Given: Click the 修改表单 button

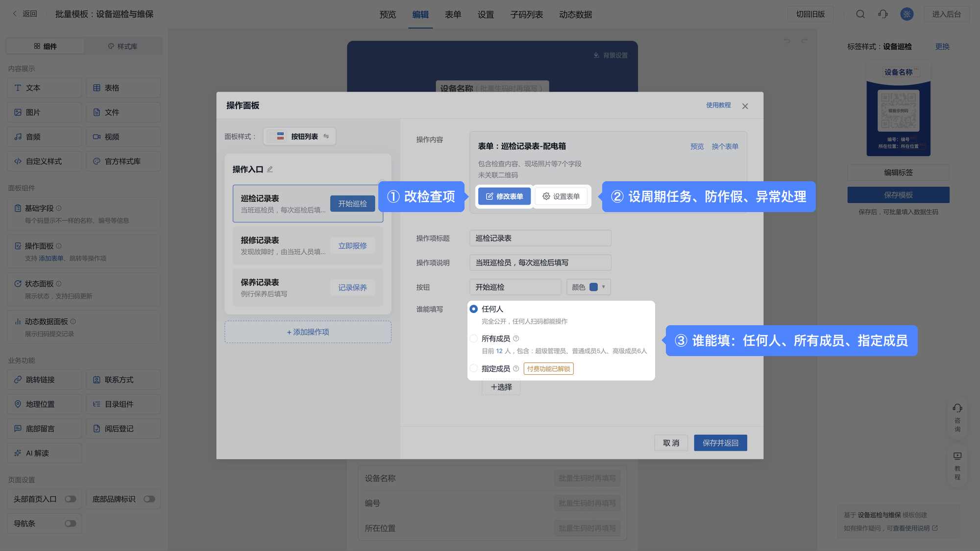Looking at the screenshot, I should pyautogui.click(x=504, y=196).
